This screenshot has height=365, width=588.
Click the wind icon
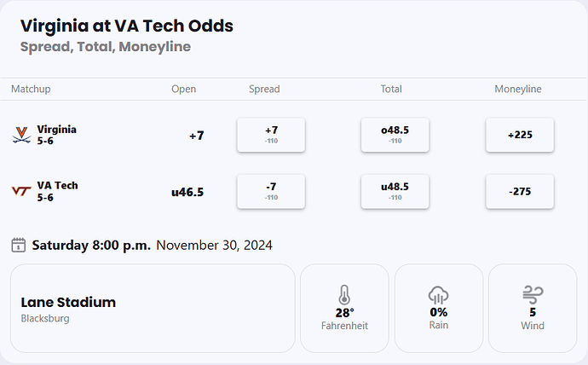pos(533,295)
